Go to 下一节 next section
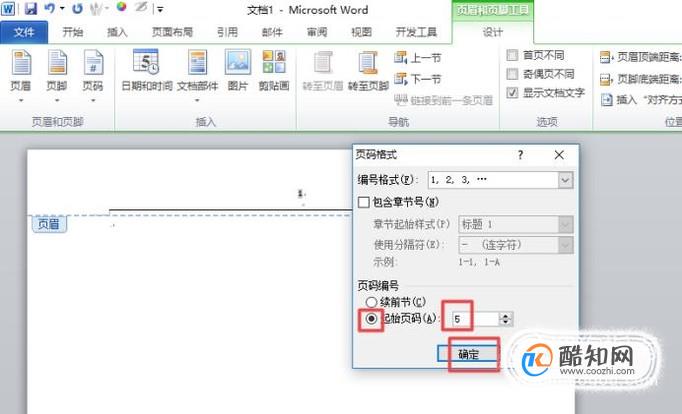This screenshot has height=414, width=682. [x=418, y=79]
